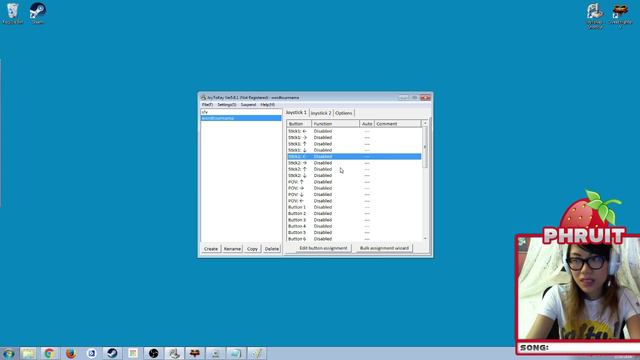Click Bulk assignment wizard
The image size is (640, 360).
pyautogui.click(x=384, y=248)
